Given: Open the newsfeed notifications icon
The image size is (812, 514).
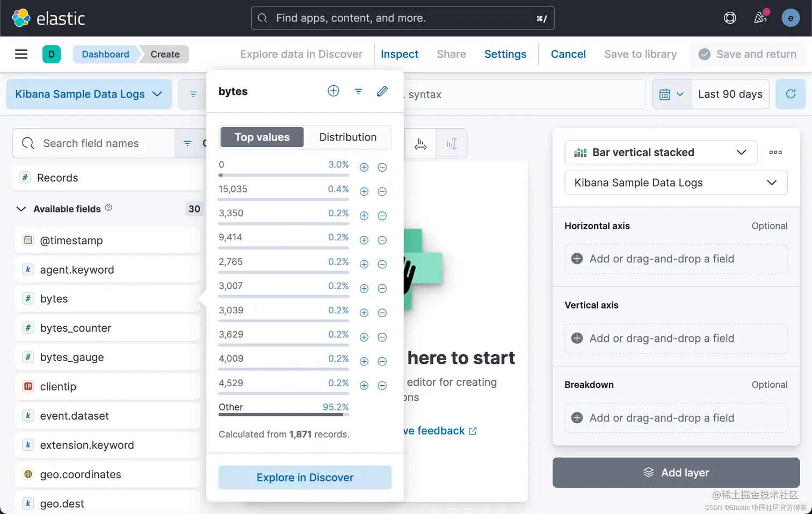Looking at the screenshot, I should [760, 18].
